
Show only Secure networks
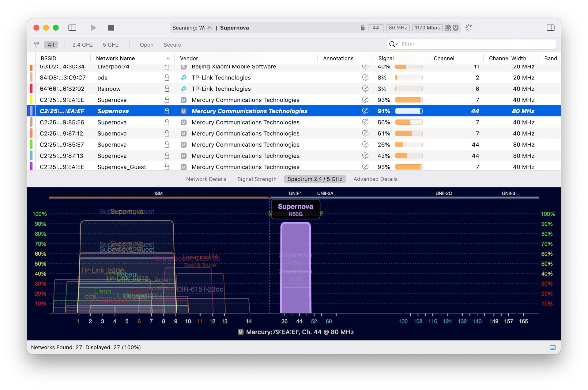pyautogui.click(x=172, y=45)
